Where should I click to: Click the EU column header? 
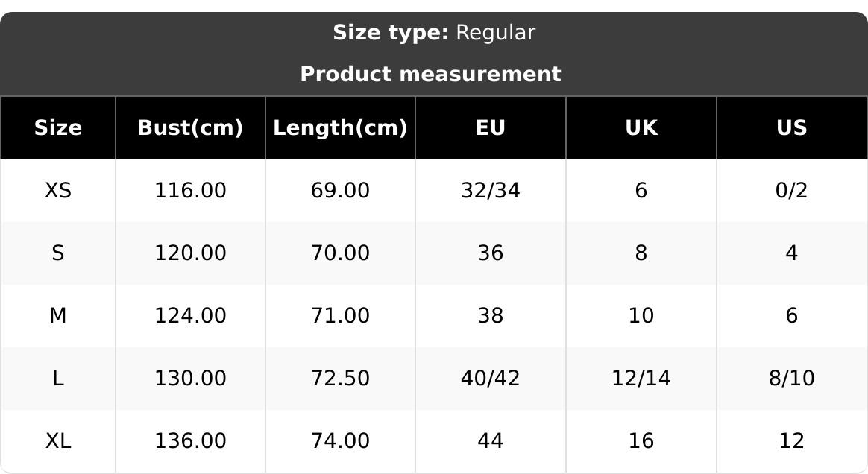point(491,128)
